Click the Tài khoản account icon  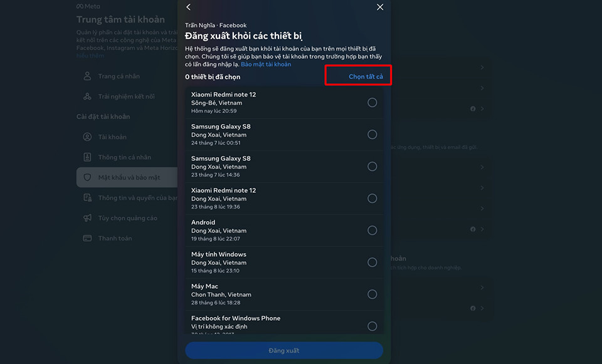(x=87, y=137)
